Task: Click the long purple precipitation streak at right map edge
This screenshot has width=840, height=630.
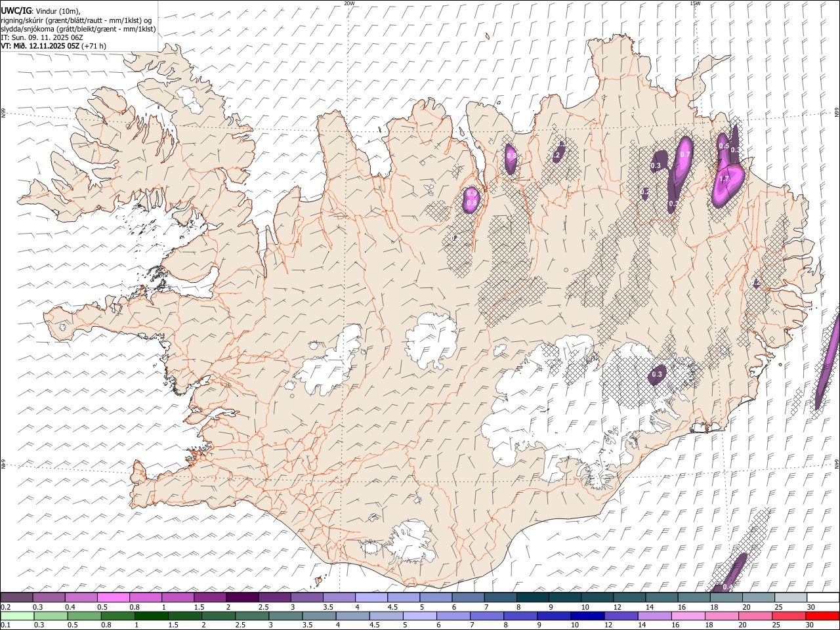Action: click(x=828, y=363)
